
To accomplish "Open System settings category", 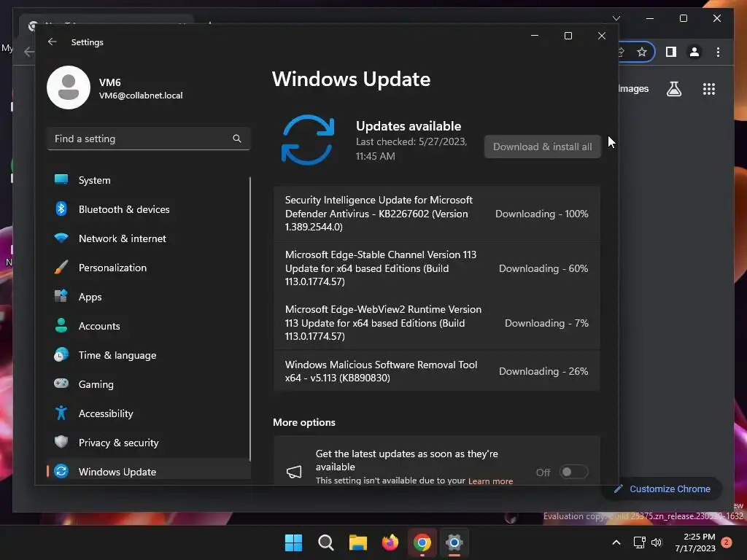I will pos(148,180).
